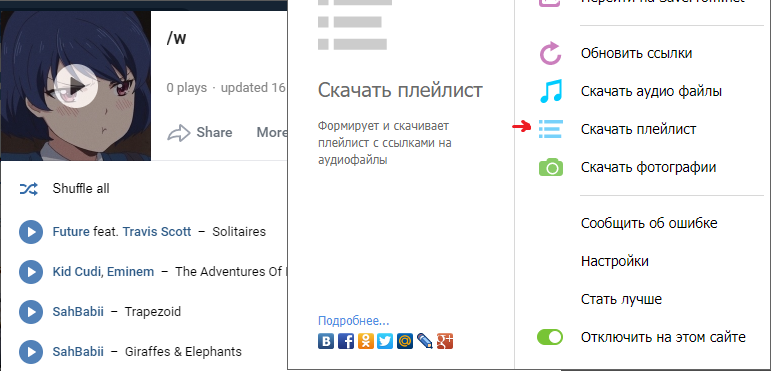Click the song title 'Solitaires'
Screen dimensions: 771x371
click(239, 231)
